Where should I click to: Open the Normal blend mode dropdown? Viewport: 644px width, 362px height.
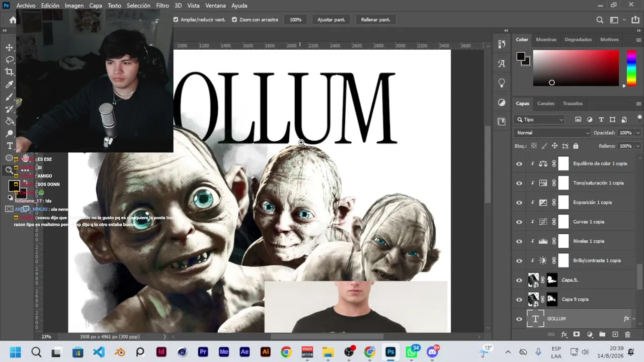tap(552, 133)
